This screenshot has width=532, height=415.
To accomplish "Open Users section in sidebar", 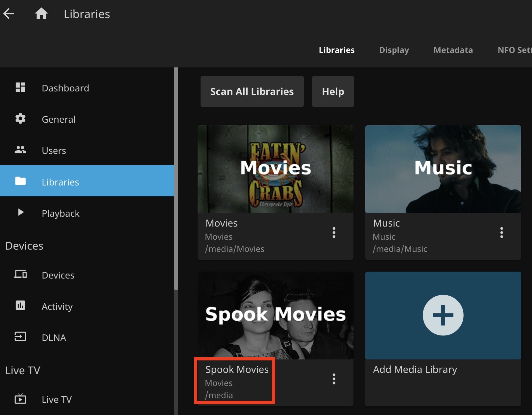I will point(54,151).
